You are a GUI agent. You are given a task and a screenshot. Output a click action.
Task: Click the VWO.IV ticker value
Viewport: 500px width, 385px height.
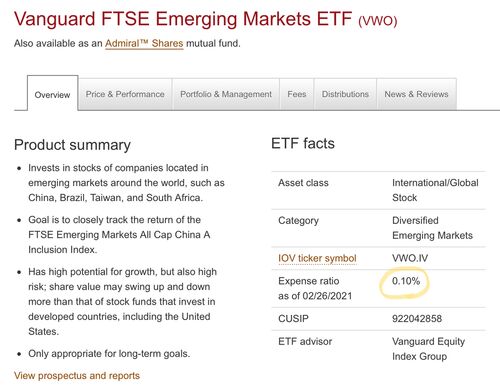(410, 258)
